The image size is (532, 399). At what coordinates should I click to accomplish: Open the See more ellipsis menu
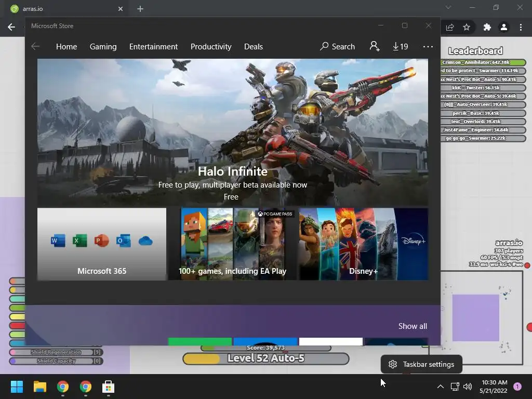[428, 46]
